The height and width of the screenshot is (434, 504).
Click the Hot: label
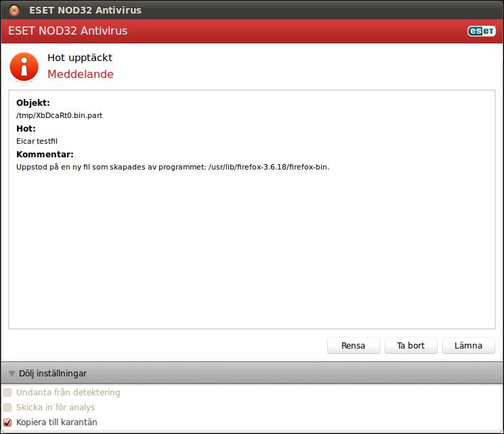click(26, 129)
